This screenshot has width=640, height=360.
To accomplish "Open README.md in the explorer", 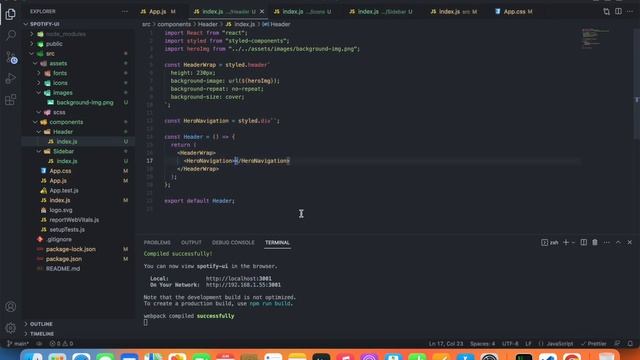I will (x=63, y=269).
